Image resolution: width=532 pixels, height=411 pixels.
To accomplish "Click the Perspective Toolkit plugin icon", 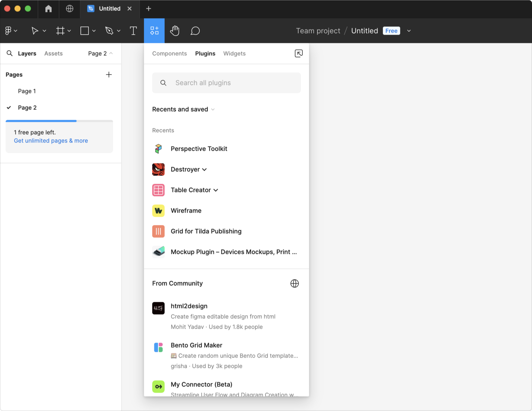I will (x=158, y=149).
